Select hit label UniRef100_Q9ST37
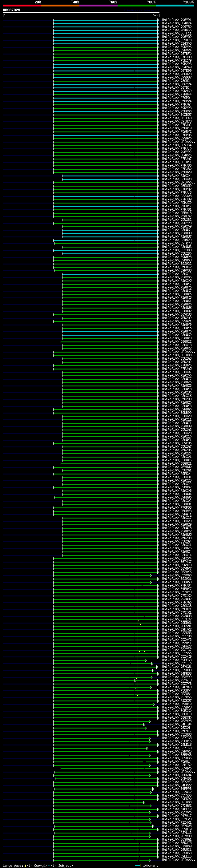This screenshot has width=197, height=868. pyautogui.click(x=177, y=650)
